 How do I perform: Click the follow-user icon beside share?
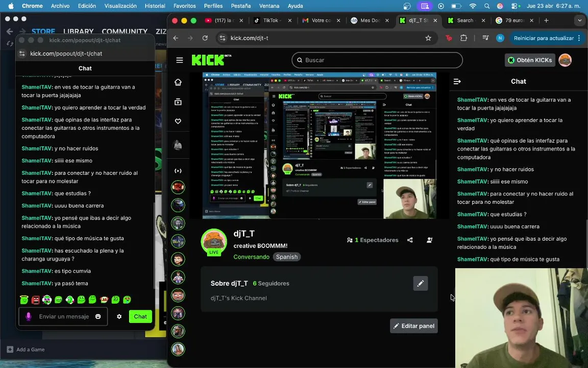click(x=430, y=240)
